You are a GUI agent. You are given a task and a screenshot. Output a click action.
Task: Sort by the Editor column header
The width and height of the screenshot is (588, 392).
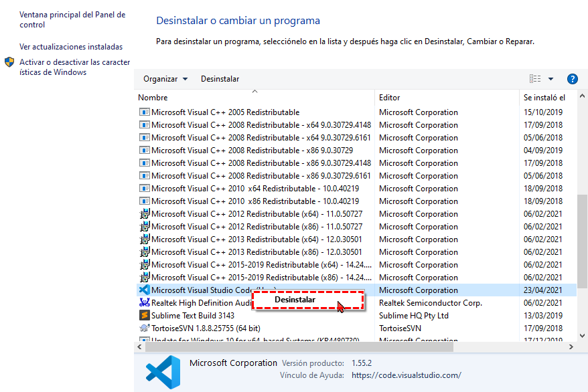tap(389, 98)
